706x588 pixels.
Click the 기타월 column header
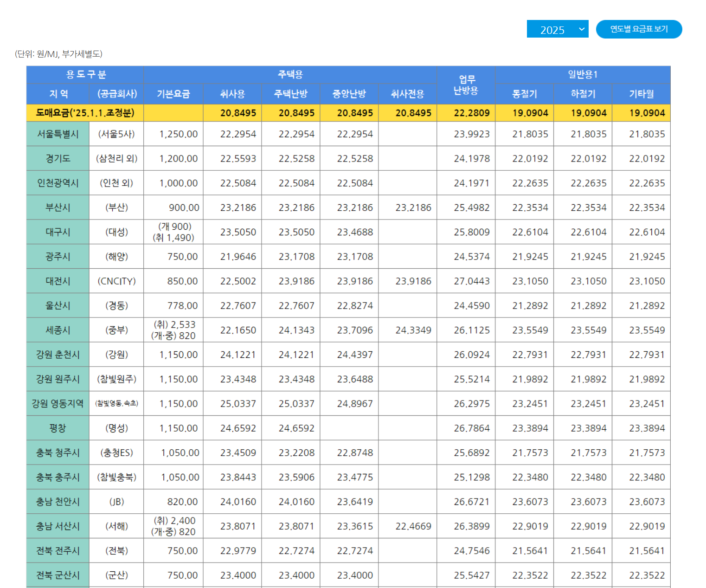pyautogui.click(x=642, y=94)
